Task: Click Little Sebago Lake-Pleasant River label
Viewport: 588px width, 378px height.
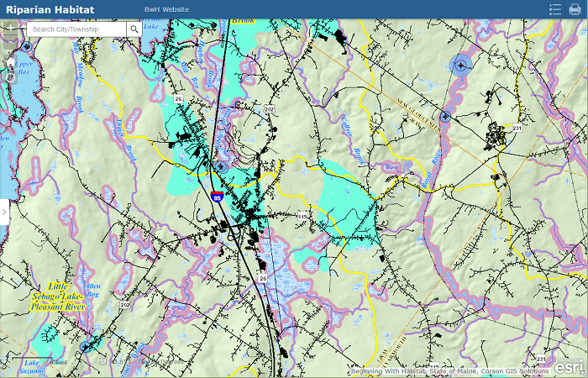Action: (57, 297)
